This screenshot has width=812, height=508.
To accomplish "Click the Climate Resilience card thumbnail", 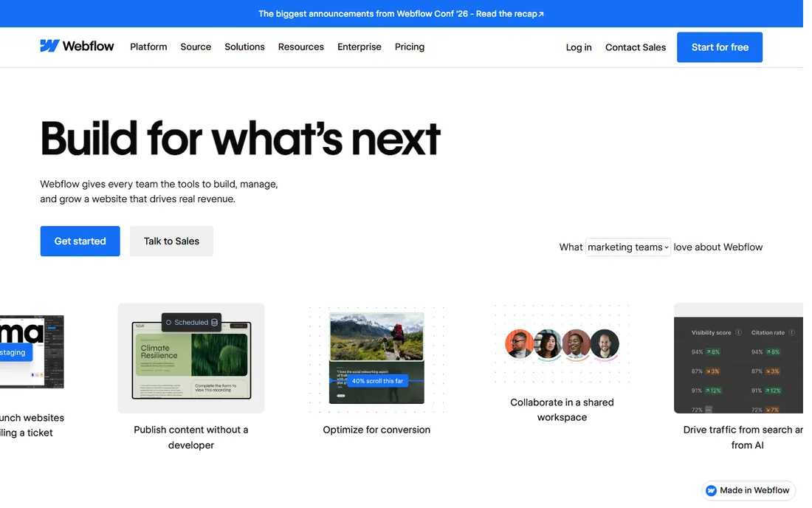I will point(191,358).
